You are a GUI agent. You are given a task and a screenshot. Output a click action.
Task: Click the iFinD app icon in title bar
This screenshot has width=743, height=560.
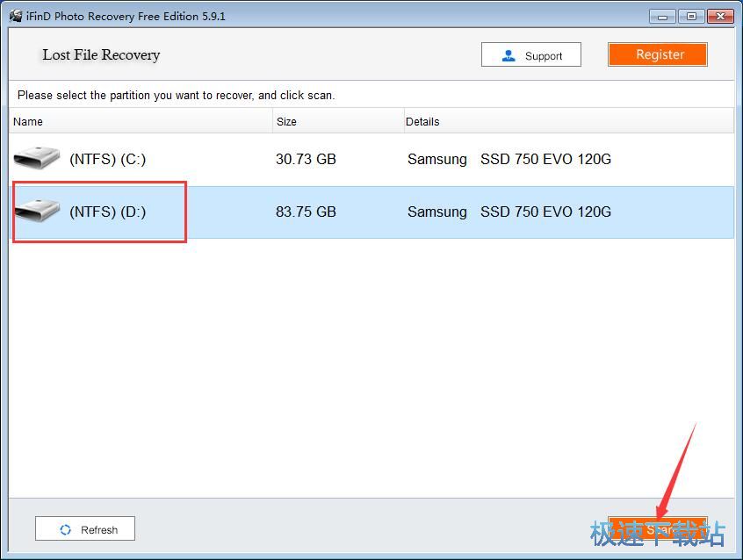15,16
